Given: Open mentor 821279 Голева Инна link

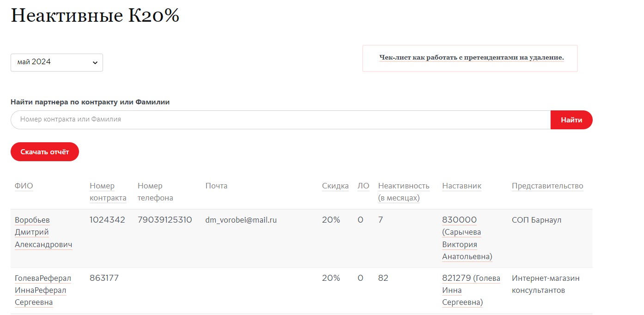Looking at the screenshot, I should (x=471, y=290).
